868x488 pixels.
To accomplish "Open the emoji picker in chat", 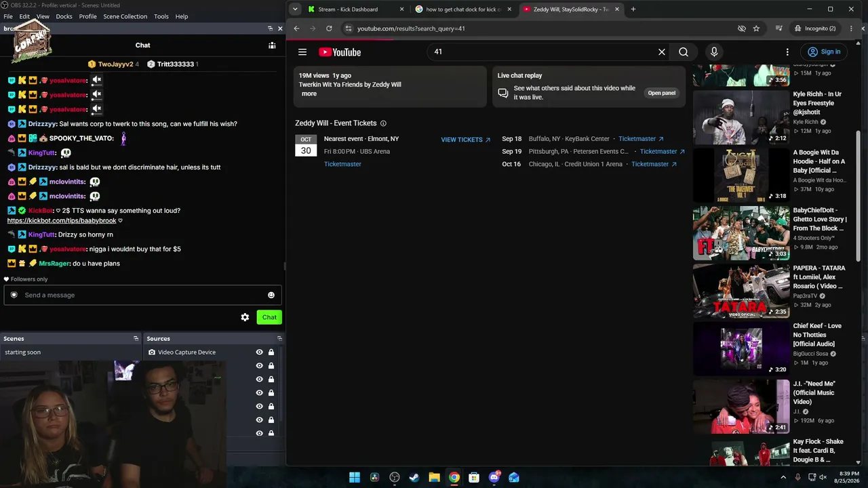I will tap(271, 295).
